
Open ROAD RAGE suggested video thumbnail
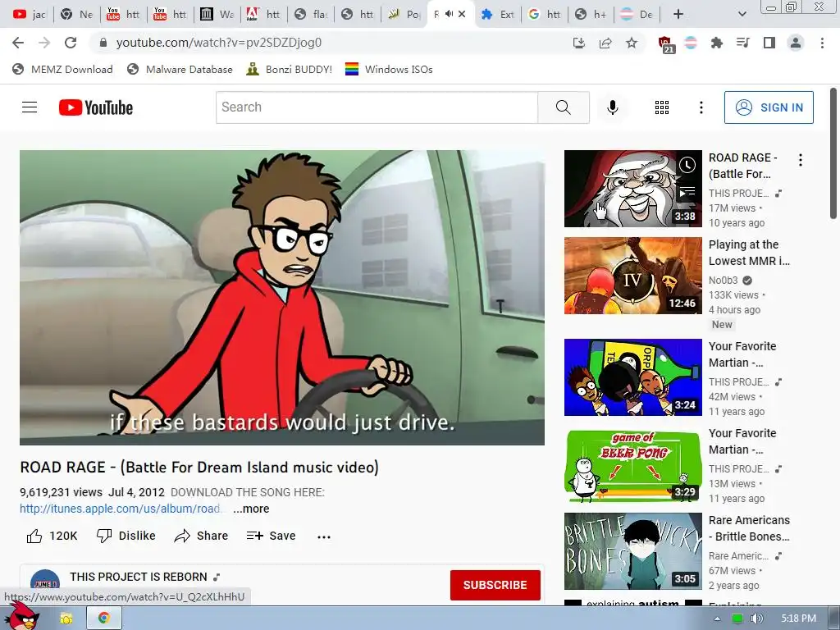pos(632,189)
